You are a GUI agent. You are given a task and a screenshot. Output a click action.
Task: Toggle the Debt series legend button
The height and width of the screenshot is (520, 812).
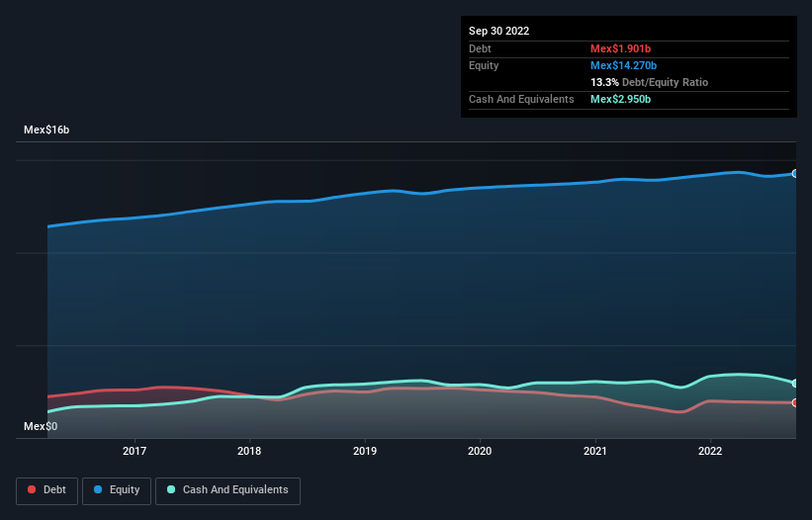coord(46,490)
